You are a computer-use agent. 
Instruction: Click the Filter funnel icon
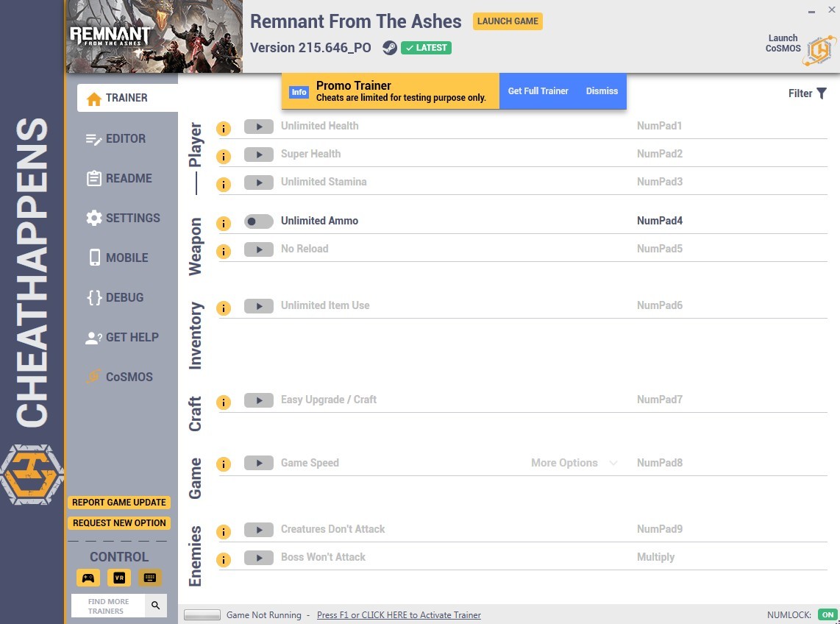coord(822,93)
